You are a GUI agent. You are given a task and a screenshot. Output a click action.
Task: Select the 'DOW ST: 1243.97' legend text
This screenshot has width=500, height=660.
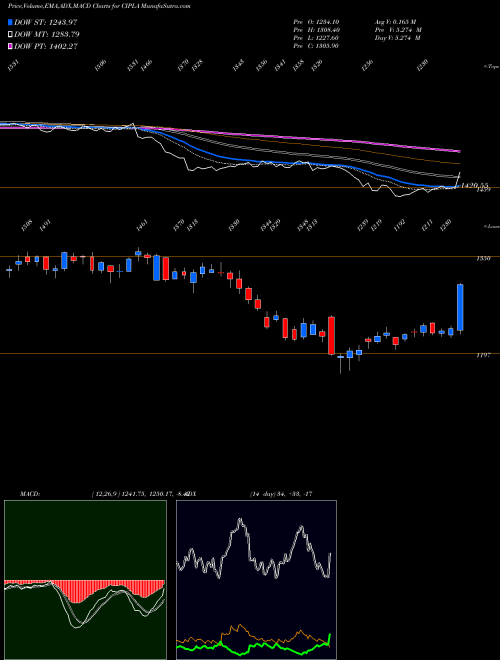[x=46, y=22]
